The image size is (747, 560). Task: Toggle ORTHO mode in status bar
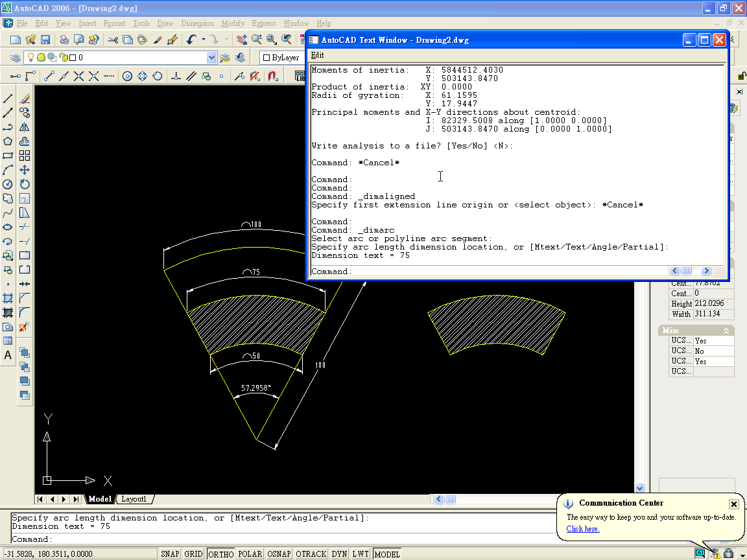pos(221,554)
